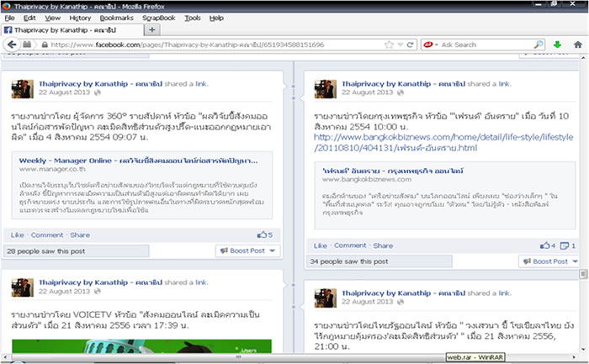Click page avatar on VOICETV post
The image size is (589, 364).
click(x=23, y=288)
